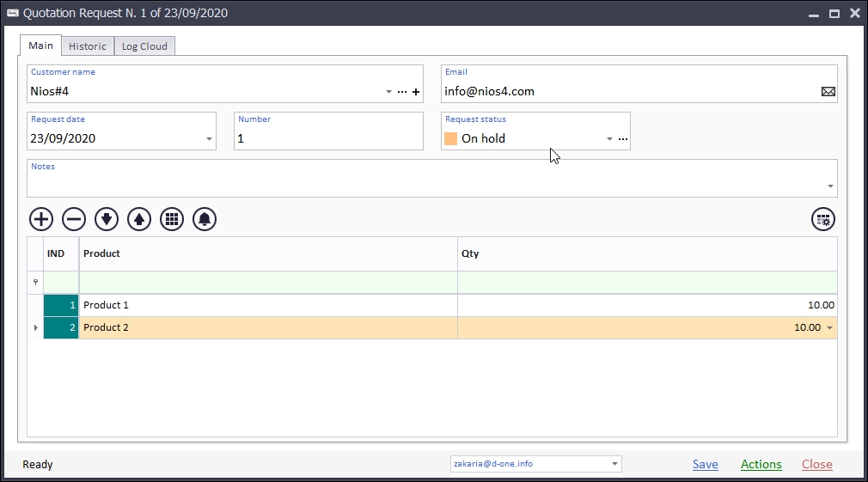Click the email envelope icon
The image size is (868, 482).
(828, 92)
